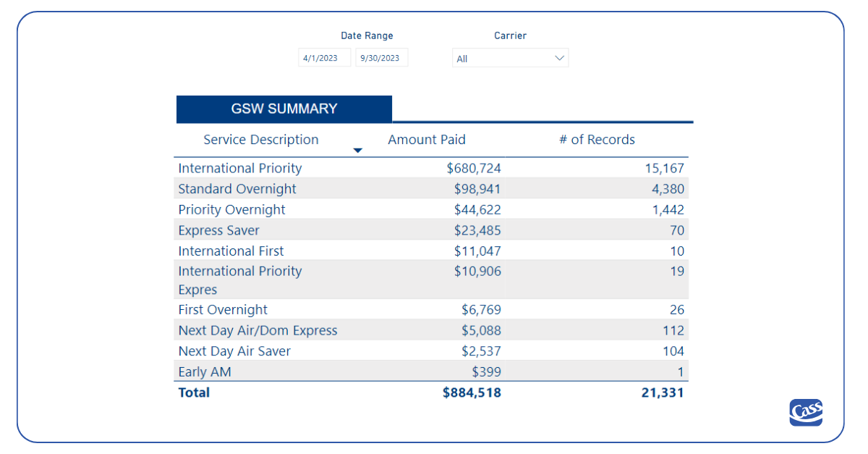Image resolution: width=868 pixels, height=454 pixels.
Task: Click the 70 records cell
Action: [677, 230]
